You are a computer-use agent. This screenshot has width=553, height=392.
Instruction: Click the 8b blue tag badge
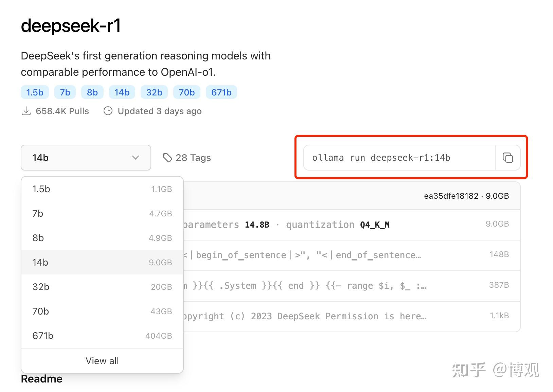(92, 92)
